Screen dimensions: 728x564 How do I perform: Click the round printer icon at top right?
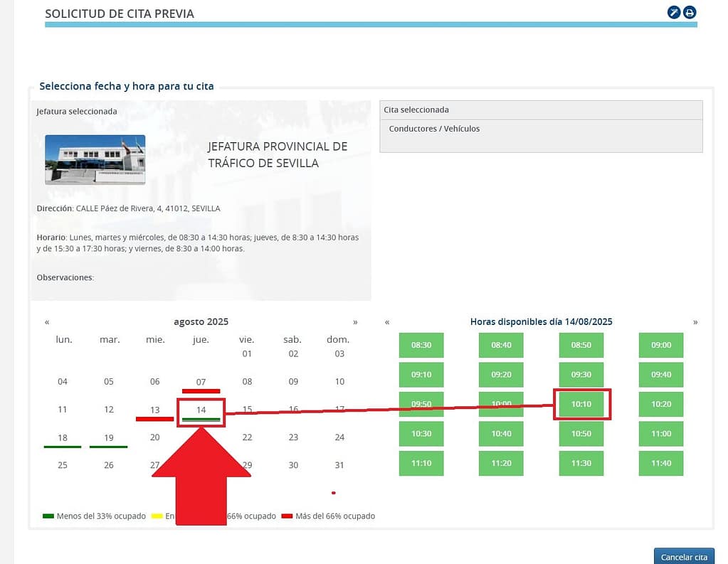[690, 13]
